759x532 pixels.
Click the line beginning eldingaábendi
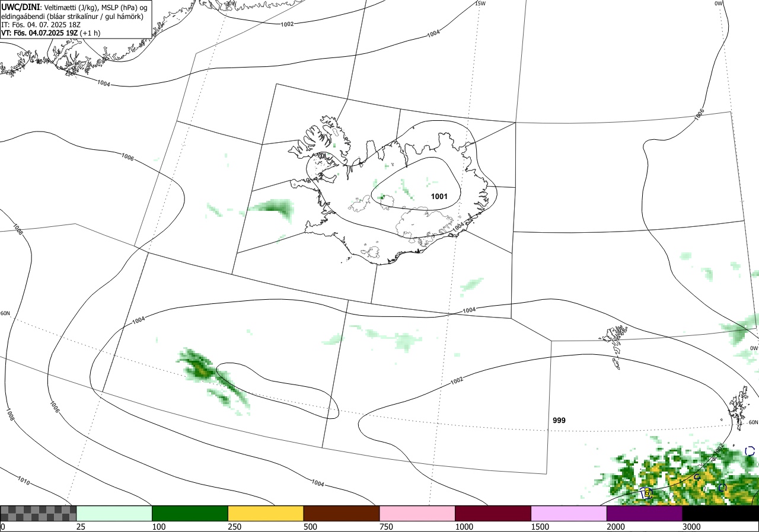72,16
